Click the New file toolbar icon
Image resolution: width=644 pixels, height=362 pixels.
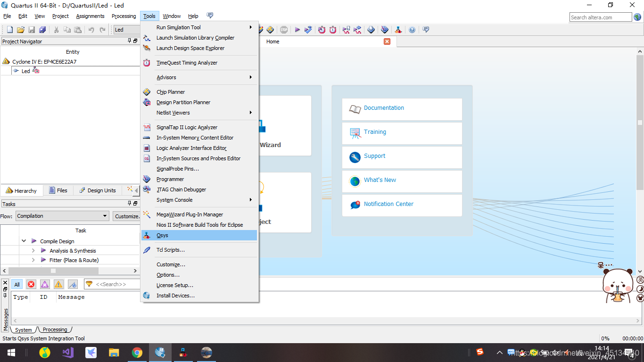tap(9, 30)
